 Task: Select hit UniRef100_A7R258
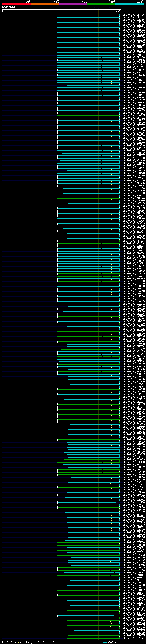134,42
